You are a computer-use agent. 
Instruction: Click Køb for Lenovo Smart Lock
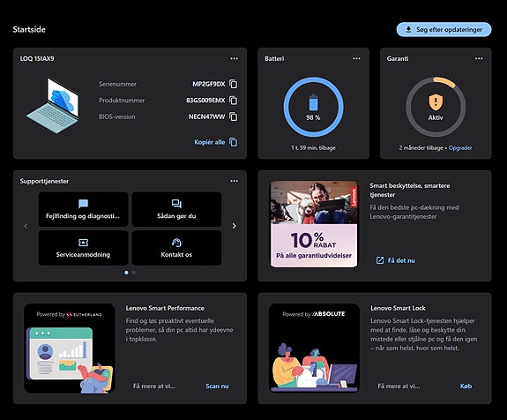coord(466,386)
